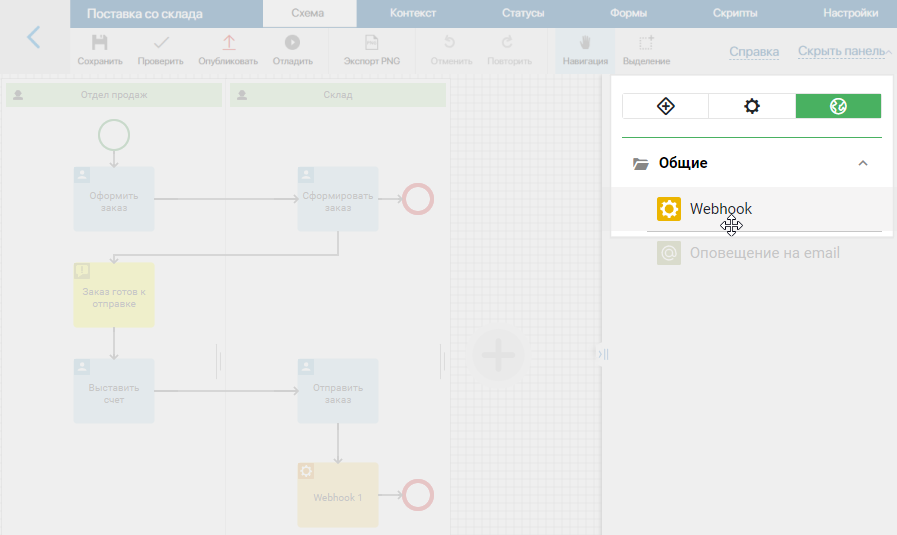Select the yellow Webhook 1 block
The width and height of the screenshot is (897, 535).
(x=338, y=495)
